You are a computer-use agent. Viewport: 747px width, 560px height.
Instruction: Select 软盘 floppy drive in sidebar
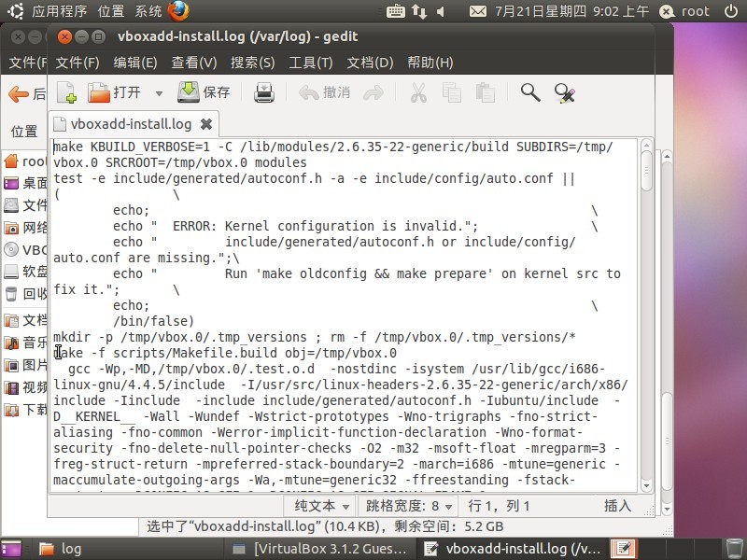coord(25,272)
